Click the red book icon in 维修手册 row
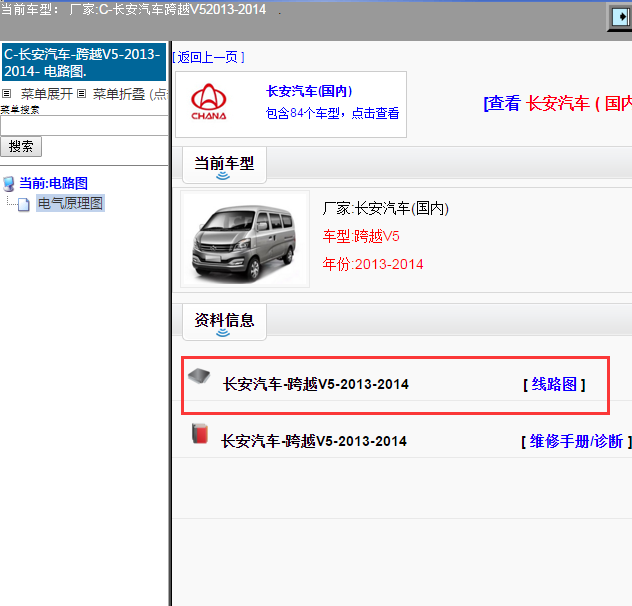Image resolution: width=632 pixels, height=606 pixels. [200, 433]
